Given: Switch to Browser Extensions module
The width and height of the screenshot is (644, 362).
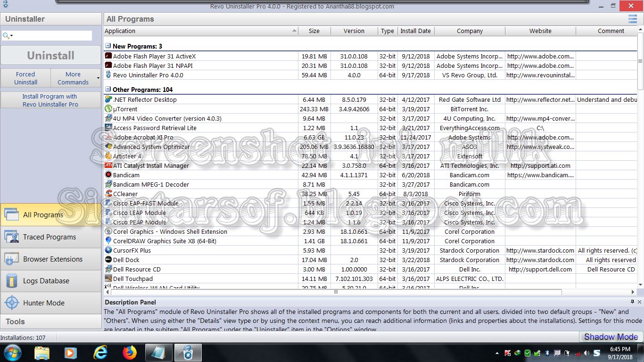Looking at the screenshot, I should pyautogui.click(x=51, y=259).
